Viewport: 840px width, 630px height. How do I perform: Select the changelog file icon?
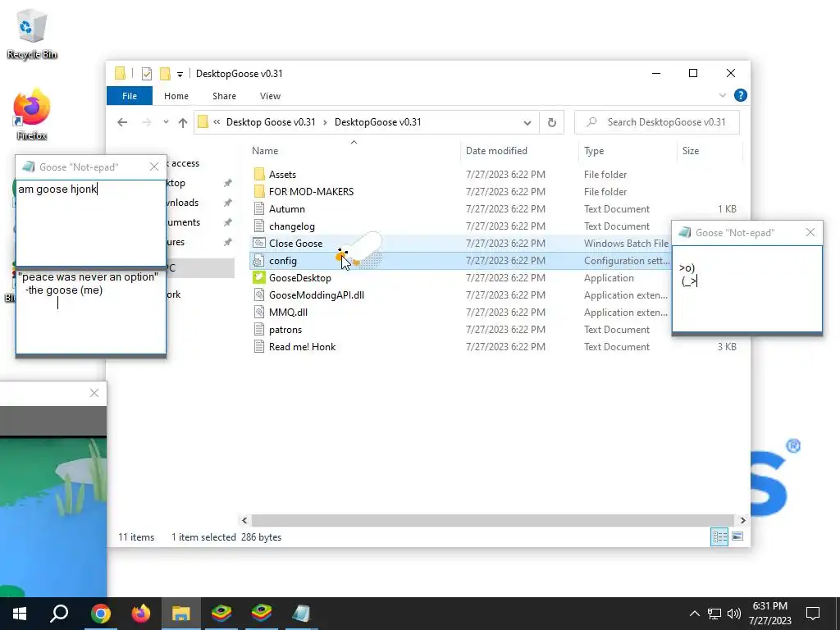[x=259, y=226]
